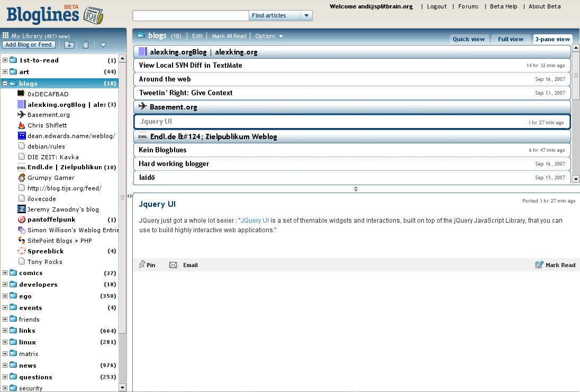The width and height of the screenshot is (580, 392).
Task: Click the pantoffelpunk red icon
Action: [x=22, y=220]
